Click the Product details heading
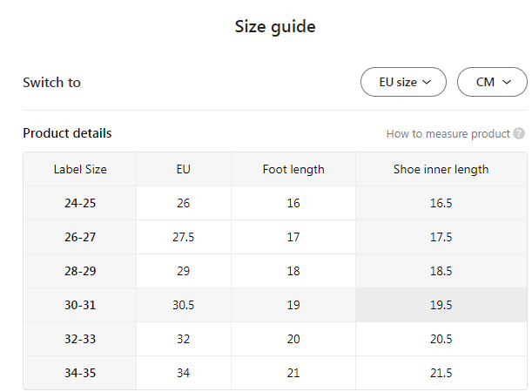Viewport: 532px width, 392px height. tap(67, 133)
